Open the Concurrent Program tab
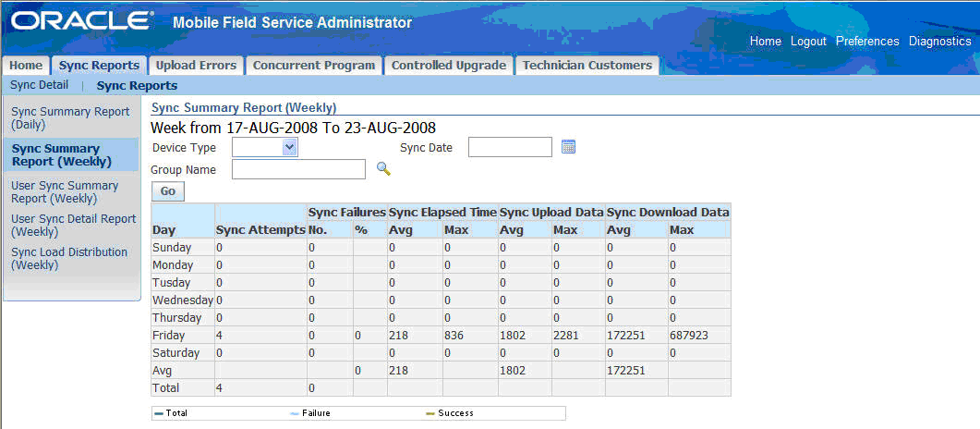980x429 pixels. (x=314, y=66)
